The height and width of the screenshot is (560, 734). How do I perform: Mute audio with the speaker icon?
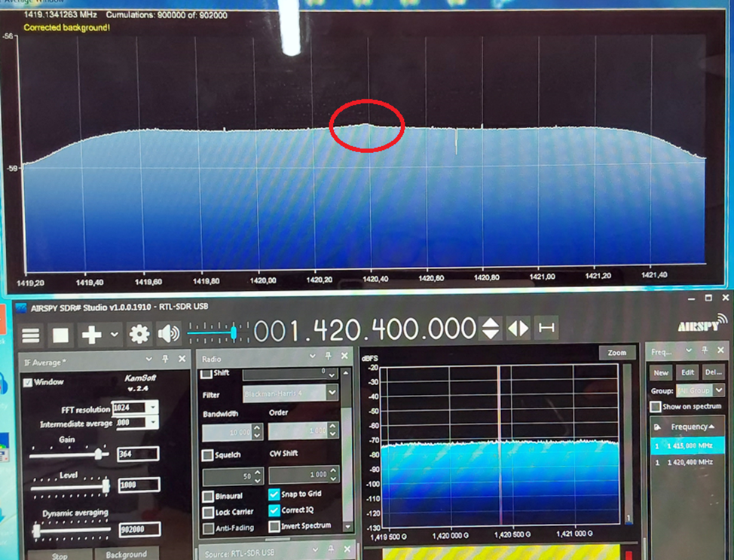[x=169, y=334]
